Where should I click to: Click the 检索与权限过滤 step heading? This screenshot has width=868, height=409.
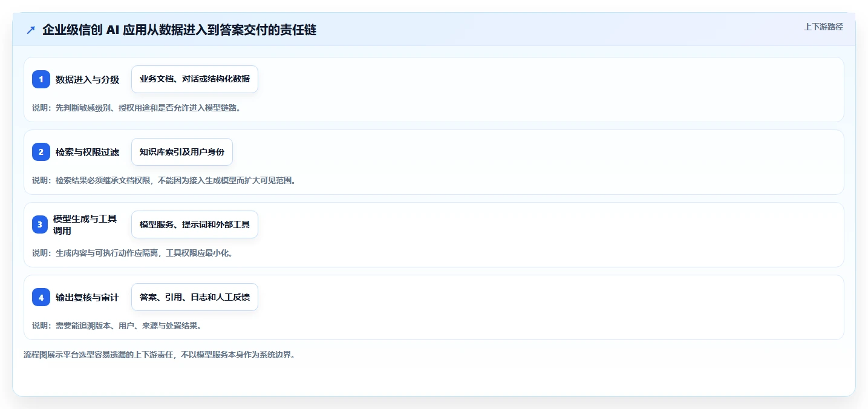(x=88, y=152)
